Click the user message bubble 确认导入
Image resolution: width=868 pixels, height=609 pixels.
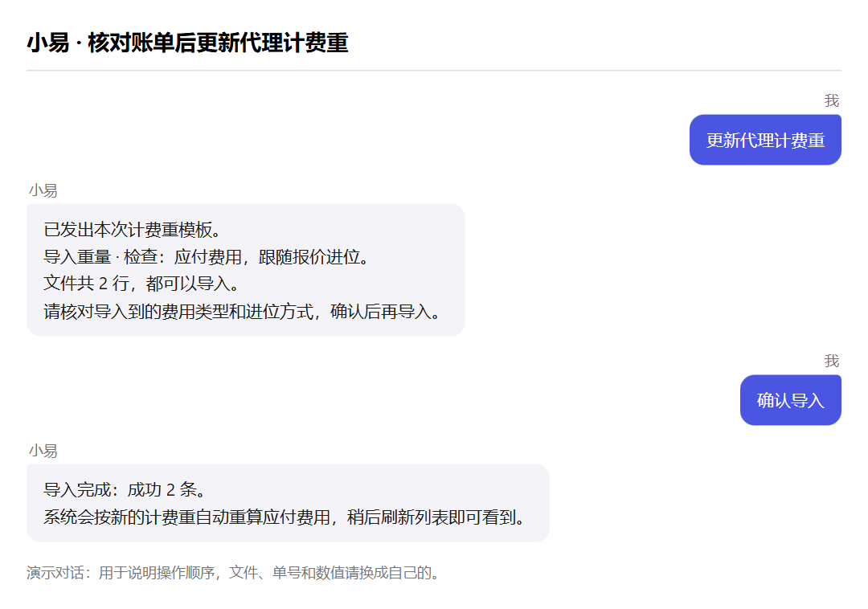click(x=791, y=400)
